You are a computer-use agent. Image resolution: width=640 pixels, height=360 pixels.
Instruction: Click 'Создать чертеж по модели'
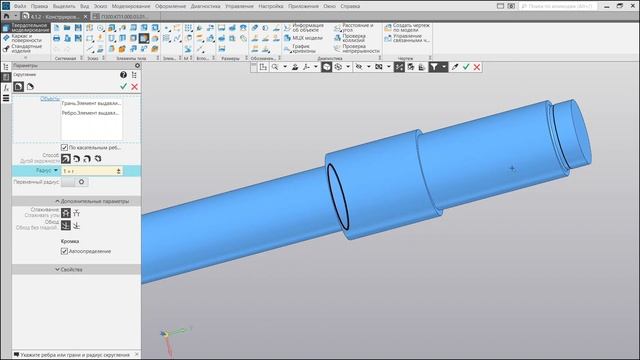pyautogui.click(x=407, y=28)
